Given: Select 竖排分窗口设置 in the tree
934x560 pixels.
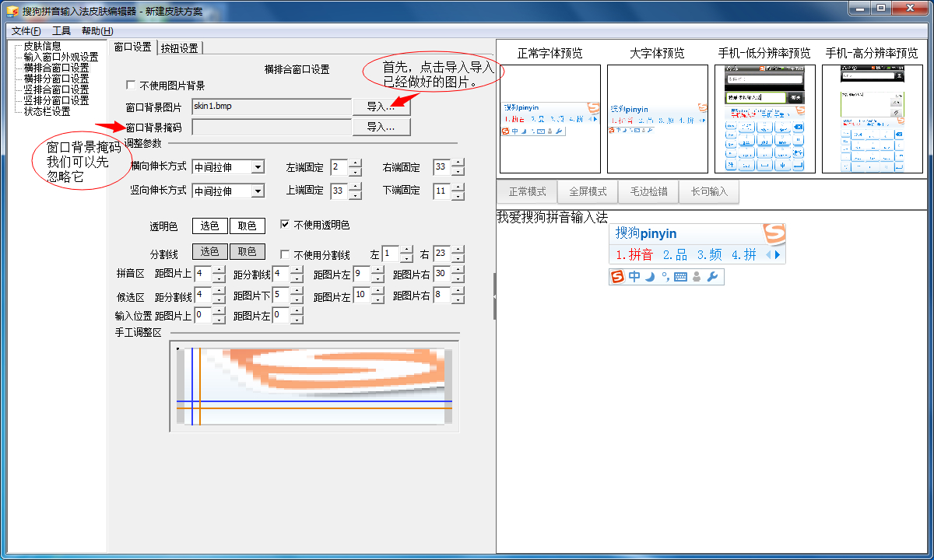Looking at the screenshot, I should pyautogui.click(x=56, y=100).
